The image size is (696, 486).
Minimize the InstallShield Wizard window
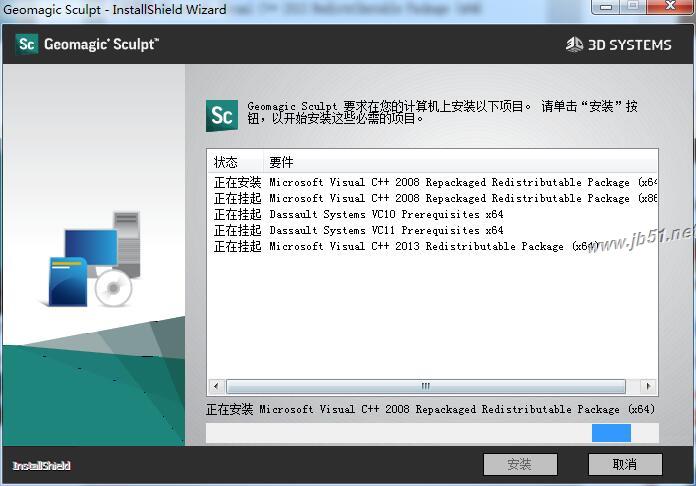point(606,7)
